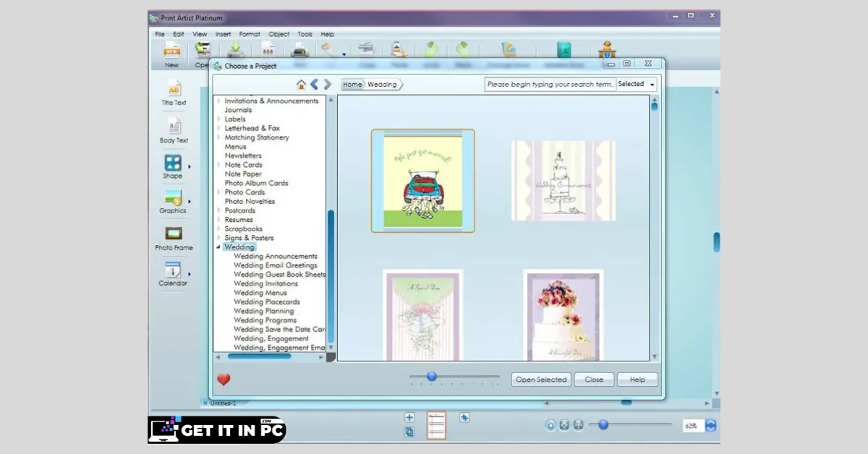Select Wedding Announcements in the tree
Viewport: 868px width, 454px height.
pyautogui.click(x=276, y=257)
